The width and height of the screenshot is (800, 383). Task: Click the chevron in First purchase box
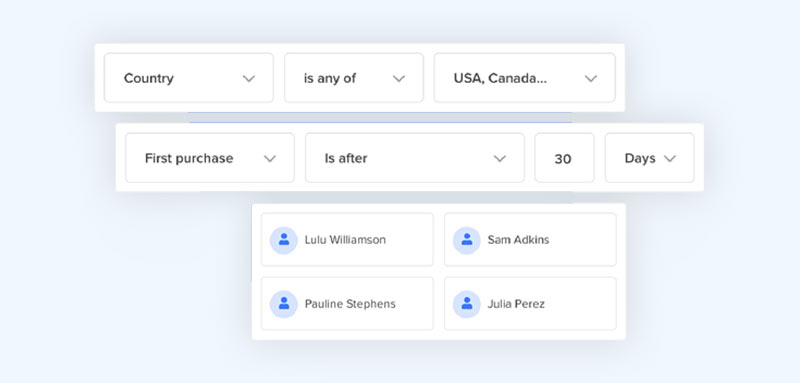[x=269, y=159]
